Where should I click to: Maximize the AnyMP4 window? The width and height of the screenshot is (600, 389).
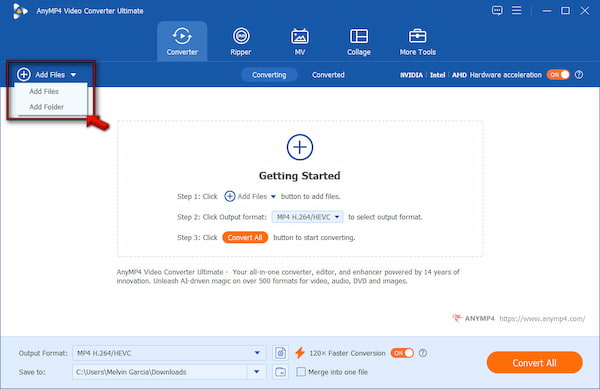pyautogui.click(x=565, y=11)
